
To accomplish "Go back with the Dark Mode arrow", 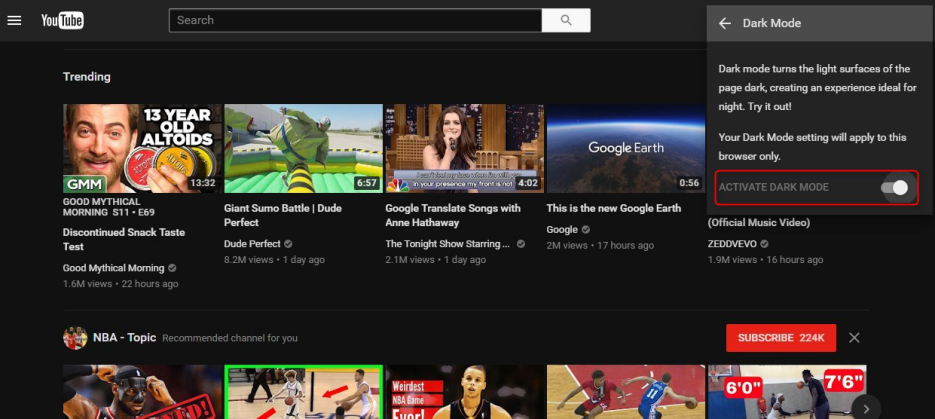I will point(725,23).
